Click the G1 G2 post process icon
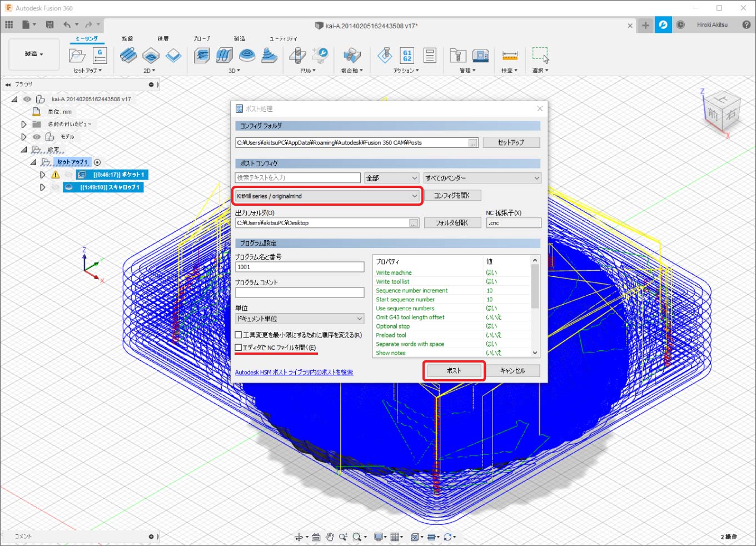756x546 pixels. click(x=407, y=56)
